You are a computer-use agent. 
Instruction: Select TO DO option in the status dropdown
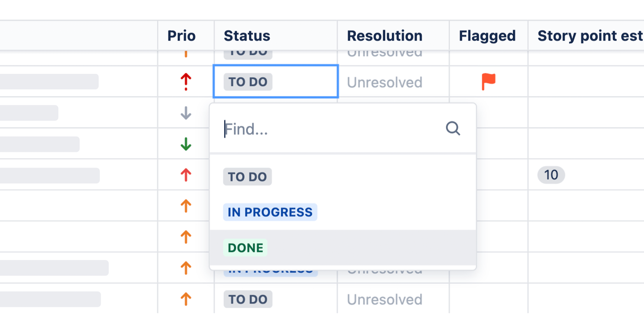click(247, 177)
